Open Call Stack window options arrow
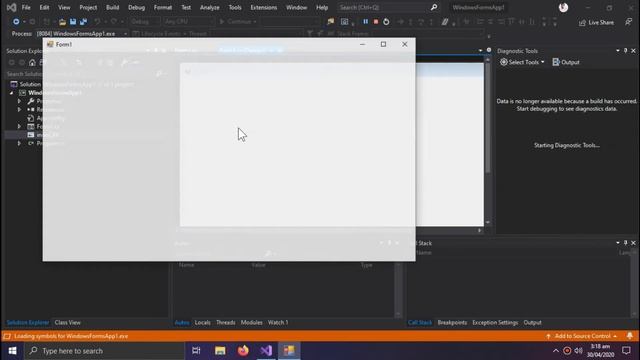Viewport: 640px width, 360px height. pos(618,243)
